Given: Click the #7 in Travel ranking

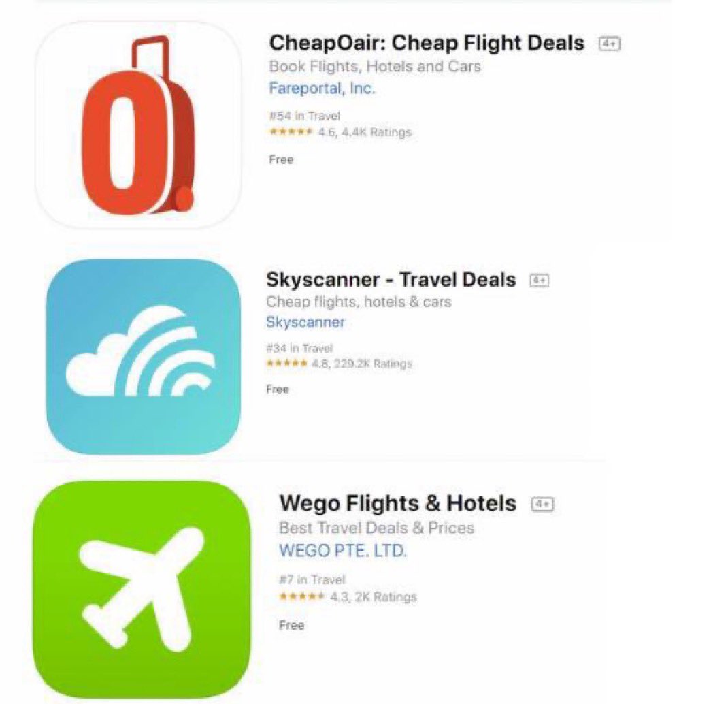Looking at the screenshot, I should (x=312, y=579).
